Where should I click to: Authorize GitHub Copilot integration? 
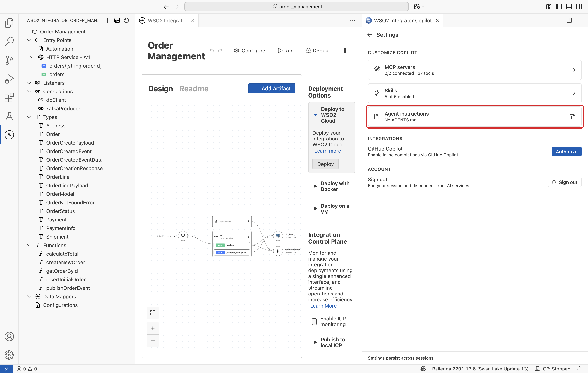pyautogui.click(x=566, y=152)
